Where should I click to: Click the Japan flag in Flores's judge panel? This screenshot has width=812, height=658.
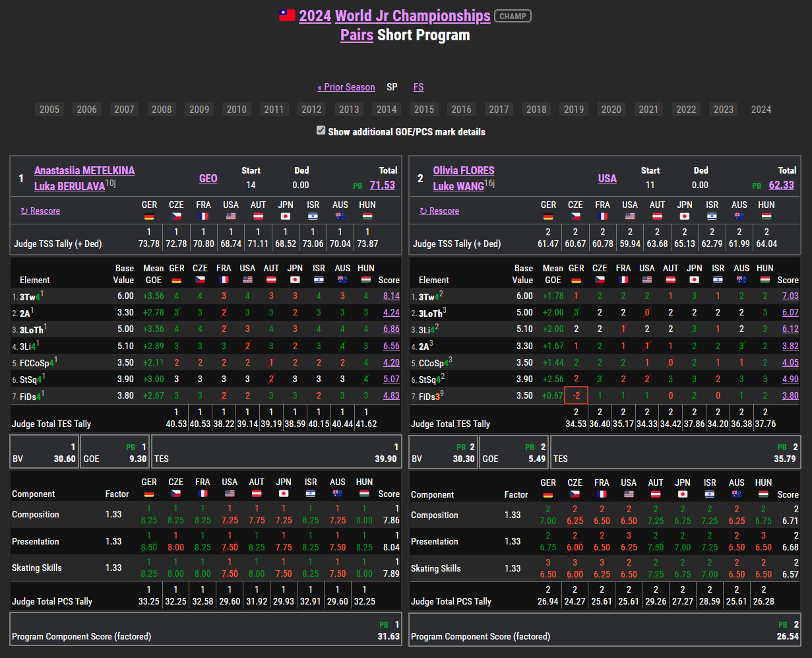point(685,216)
